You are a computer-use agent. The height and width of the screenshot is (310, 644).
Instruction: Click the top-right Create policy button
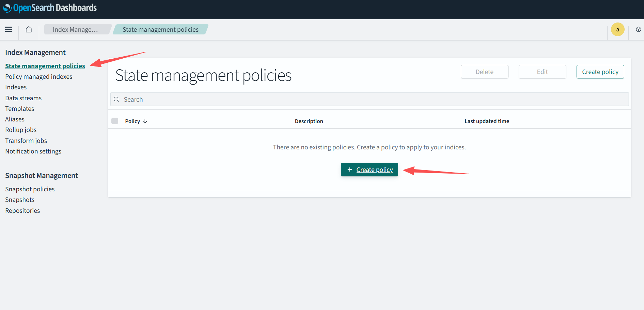point(600,72)
